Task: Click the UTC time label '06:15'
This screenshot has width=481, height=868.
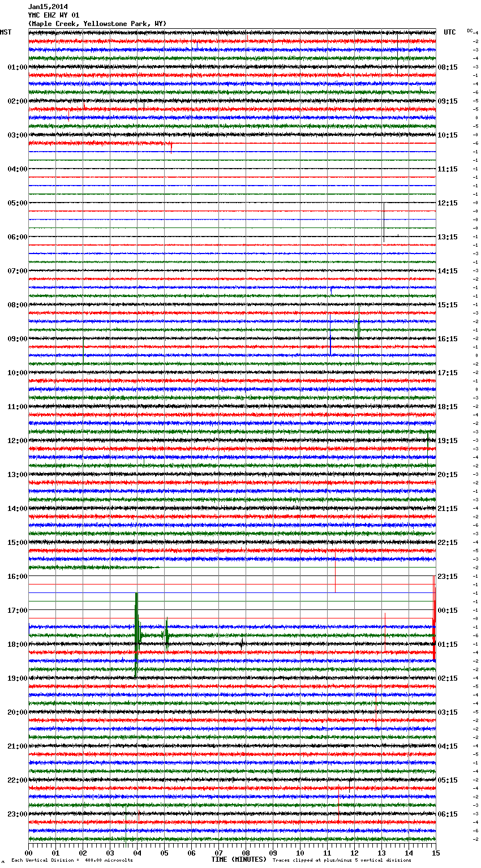Action: pyautogui.click(x=448, y=814)
